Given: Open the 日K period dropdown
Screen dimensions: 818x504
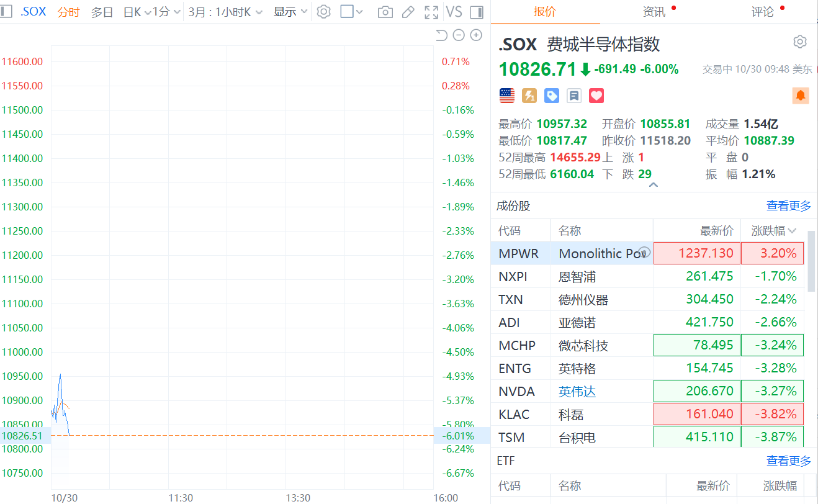Looking at the screenshot, I should (137, 12).
